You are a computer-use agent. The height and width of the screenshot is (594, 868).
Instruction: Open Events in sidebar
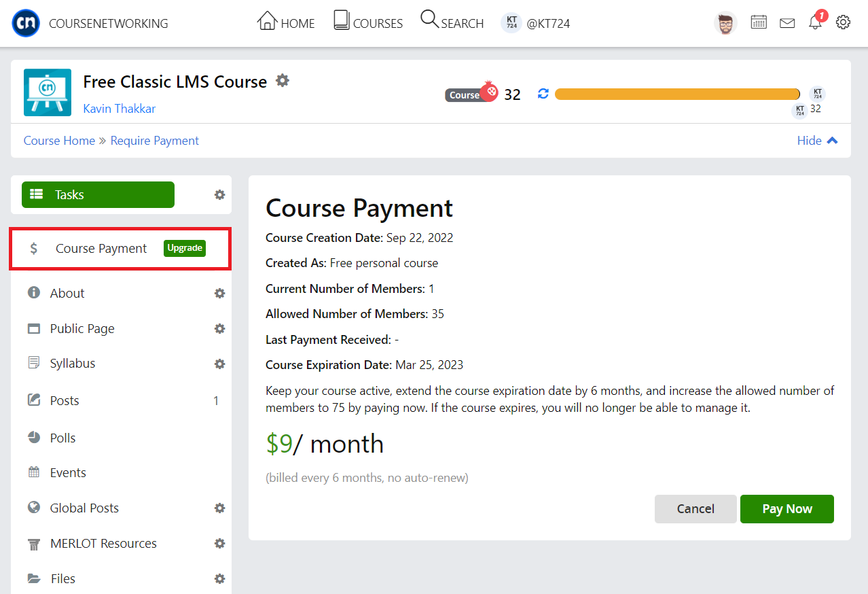tap(68, 472)
